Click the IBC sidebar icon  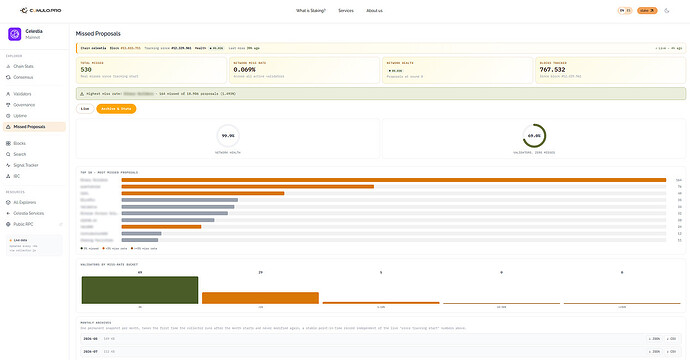pyautogui.click(x=8, y=176)
